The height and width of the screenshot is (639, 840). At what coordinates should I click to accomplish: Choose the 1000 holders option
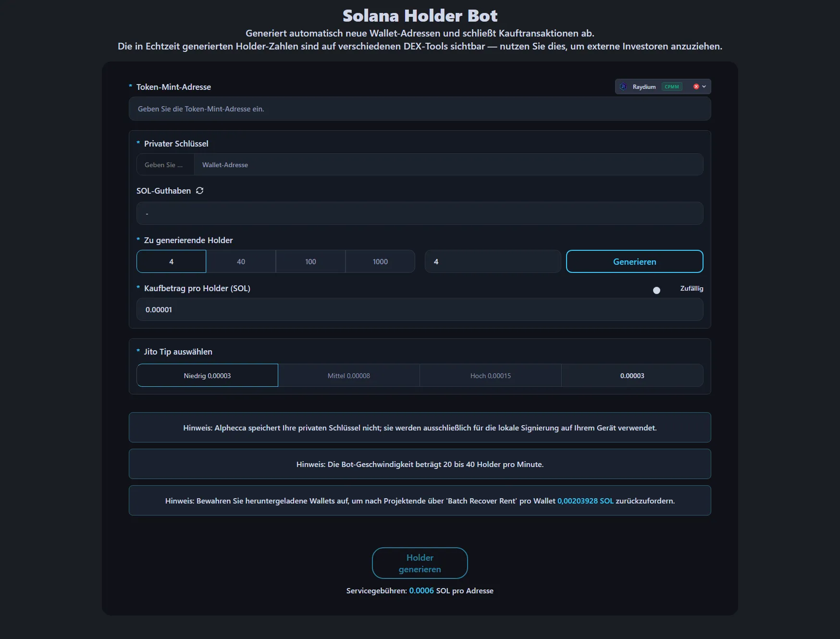(x=380, y=262)
